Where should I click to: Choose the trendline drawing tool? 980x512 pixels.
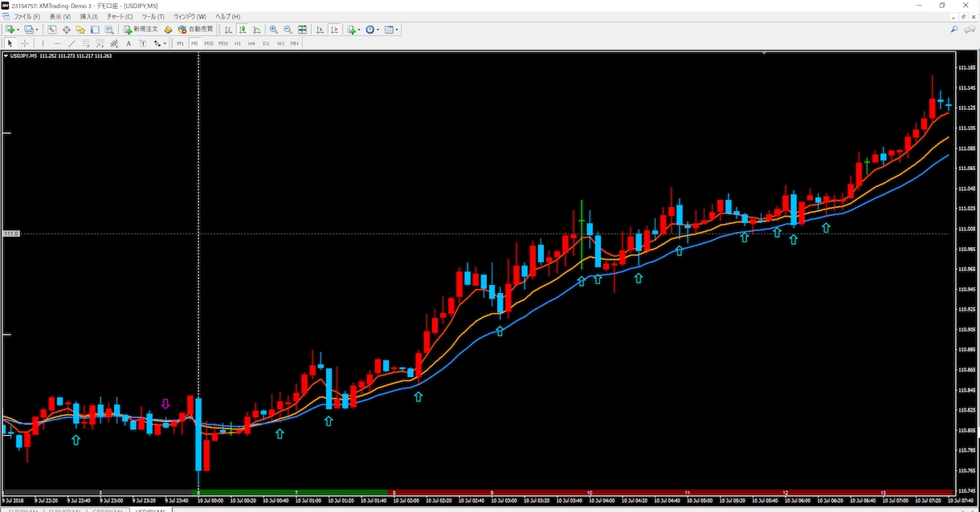coord(71,43)
